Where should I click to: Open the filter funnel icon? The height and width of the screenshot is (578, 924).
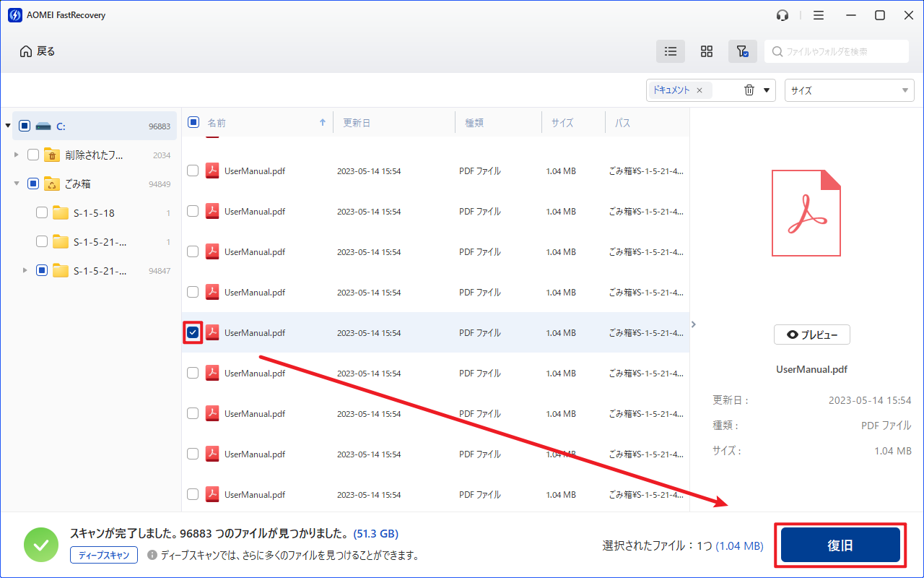[742, 51]
